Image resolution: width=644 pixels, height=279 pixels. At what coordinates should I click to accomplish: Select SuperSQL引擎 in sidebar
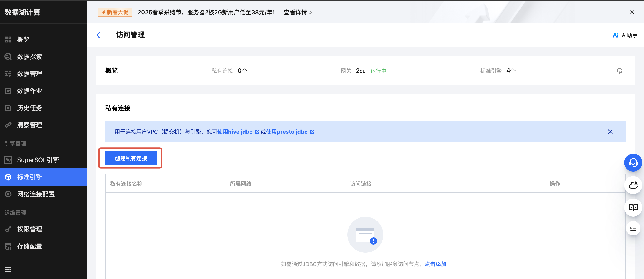pos(38,160)
